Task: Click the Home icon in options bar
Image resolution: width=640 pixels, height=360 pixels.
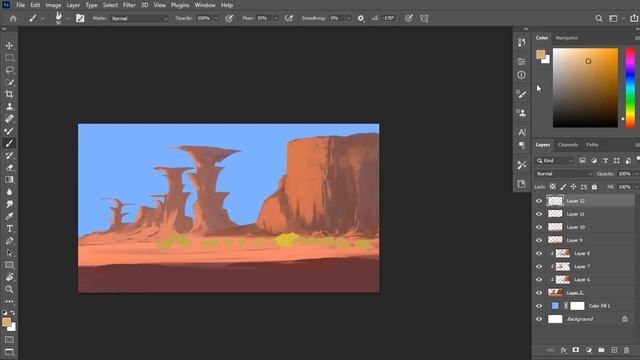Action: 13,18
